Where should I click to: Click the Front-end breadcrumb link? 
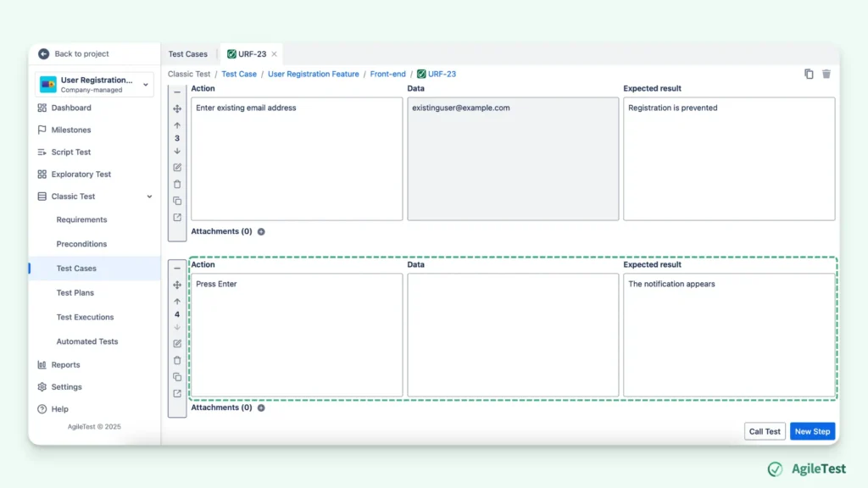(x=387, y=75)
